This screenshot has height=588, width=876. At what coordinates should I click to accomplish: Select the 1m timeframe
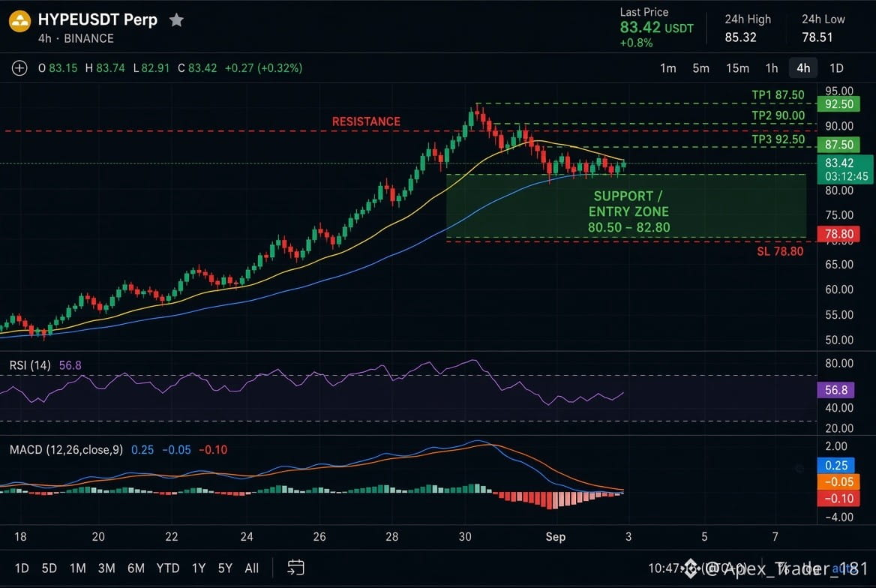[667, 68]
